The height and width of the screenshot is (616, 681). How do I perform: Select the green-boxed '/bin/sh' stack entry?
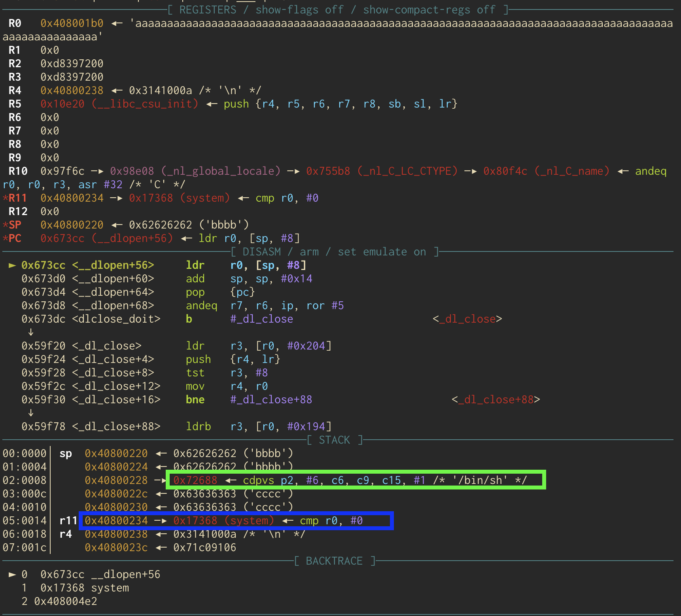(x=355, y=480)
